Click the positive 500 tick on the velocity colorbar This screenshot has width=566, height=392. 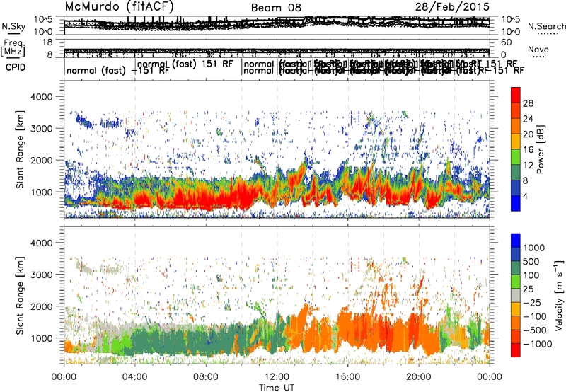[531, 262]
